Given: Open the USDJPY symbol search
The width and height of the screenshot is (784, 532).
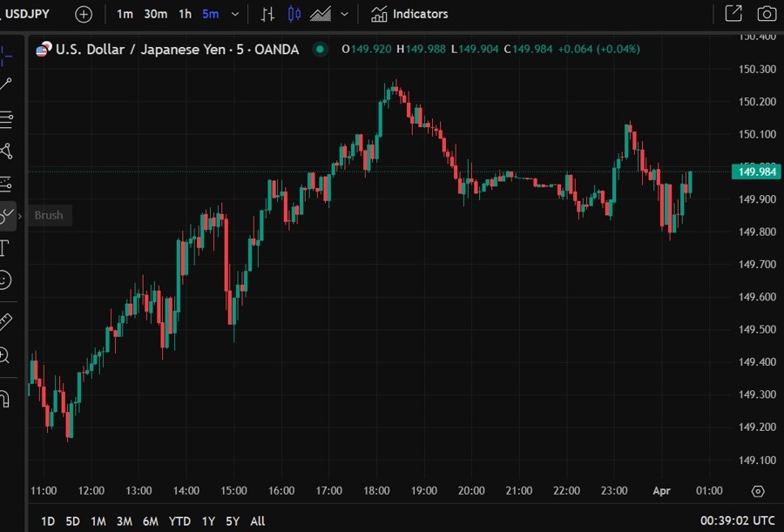Looking at the screenshot, I should 26,14.
